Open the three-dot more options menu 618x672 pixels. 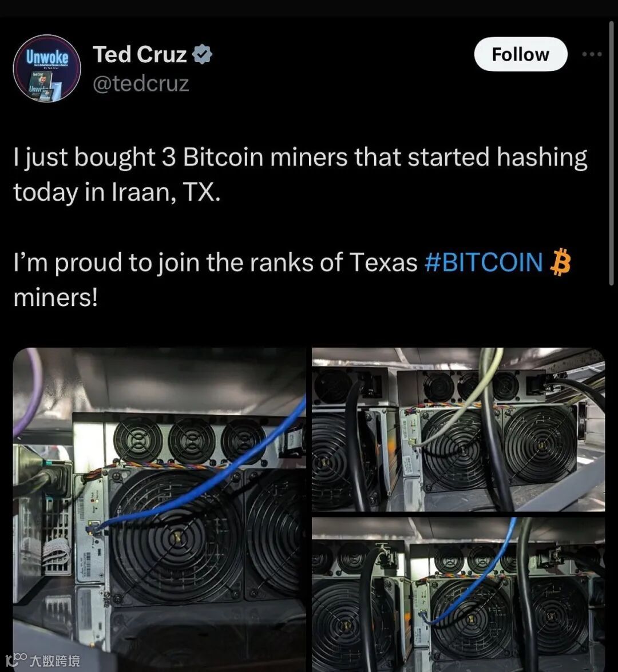point(592,54)
